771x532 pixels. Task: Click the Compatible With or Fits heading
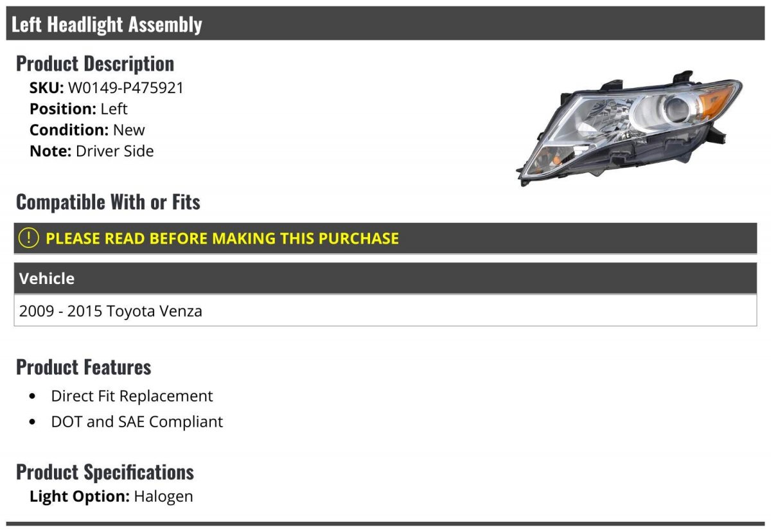pos(108,202)
